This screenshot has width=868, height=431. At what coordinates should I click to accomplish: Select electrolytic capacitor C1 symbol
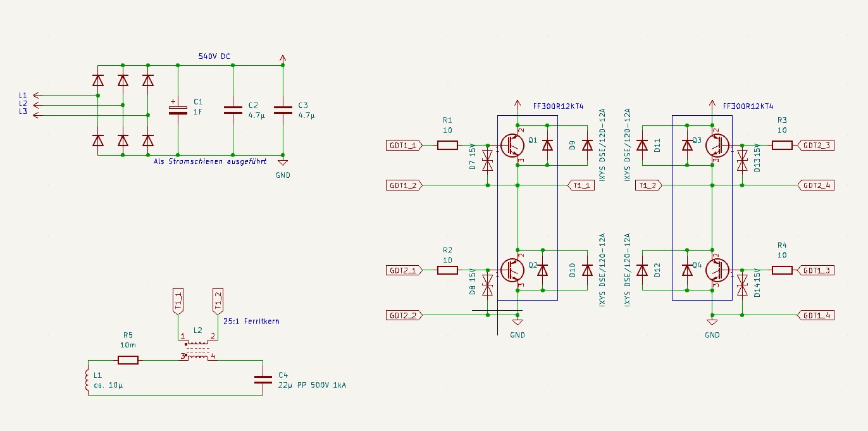point(178,109)
